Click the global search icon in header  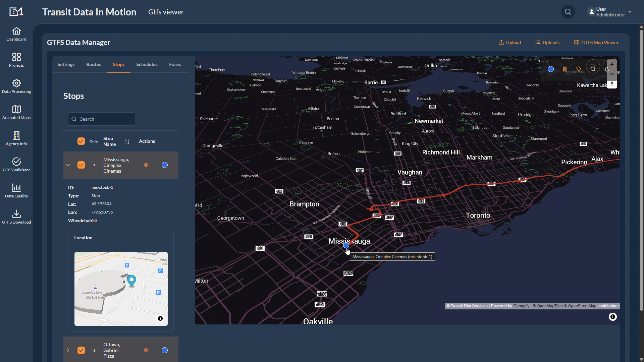click(x=568, y=12)
